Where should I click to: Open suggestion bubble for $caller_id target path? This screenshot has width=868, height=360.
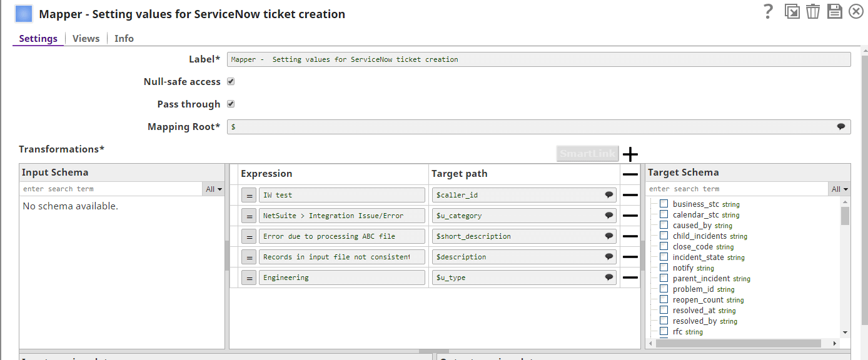point(609,195)
